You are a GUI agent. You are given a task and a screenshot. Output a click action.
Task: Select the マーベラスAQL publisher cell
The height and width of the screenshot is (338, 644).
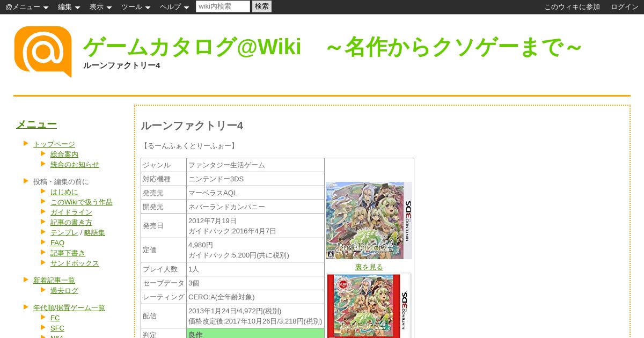[255, 193]
